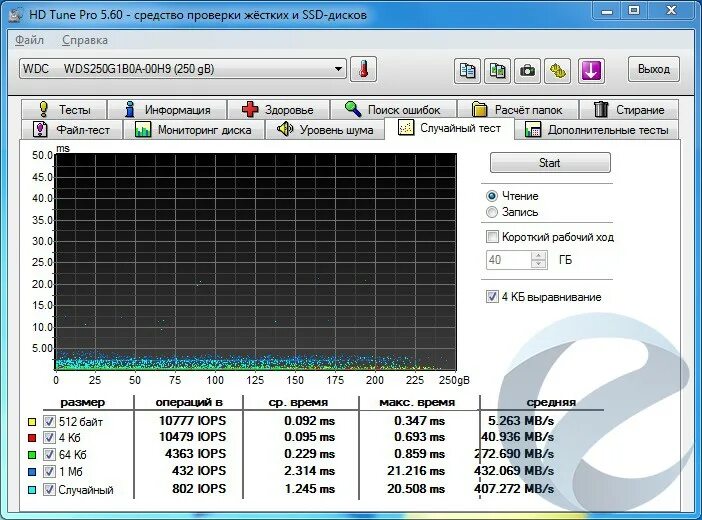Open the Файл-тест tab
The height and width of the screenshot is (520, 702).
coord(72,130)
